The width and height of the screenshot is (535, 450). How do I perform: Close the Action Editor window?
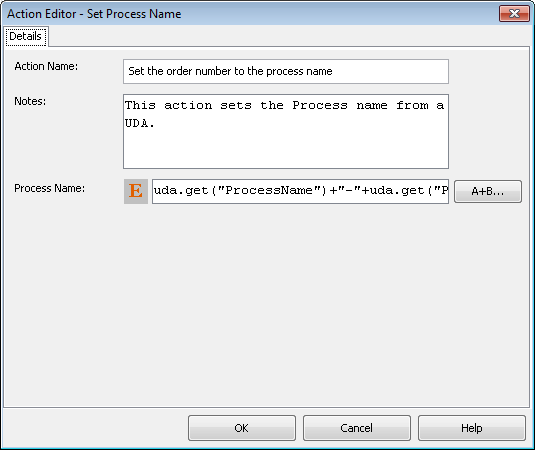(514, 13)
